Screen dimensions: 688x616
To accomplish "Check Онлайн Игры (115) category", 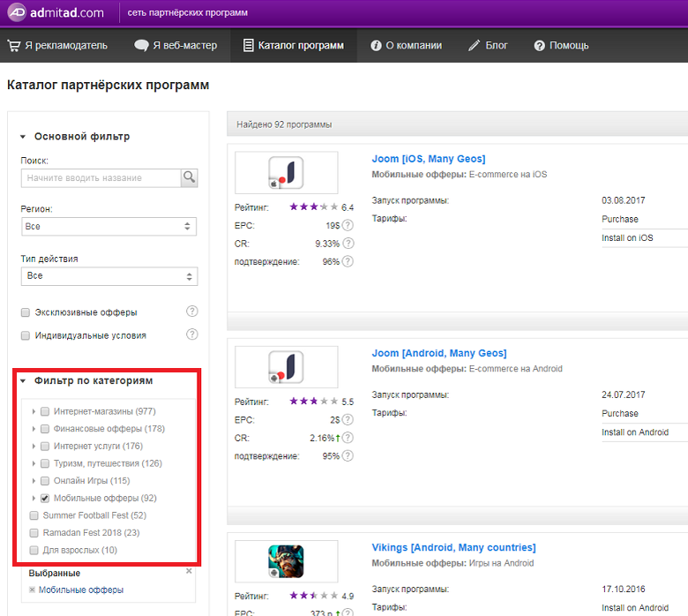I will (45, 481).
